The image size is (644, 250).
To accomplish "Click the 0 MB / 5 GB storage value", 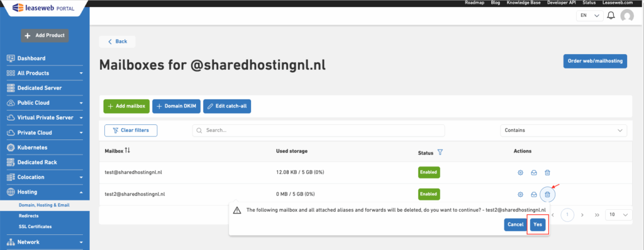I will pos(296,193).
